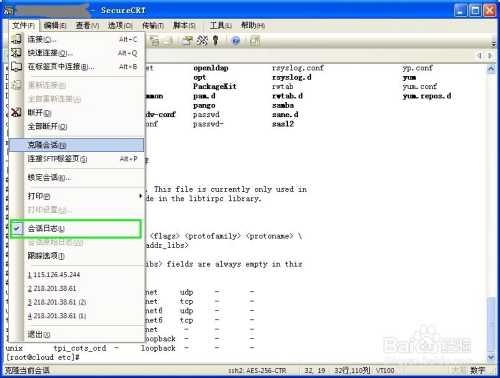Viewport: 500px width, 378px height.
Task: Open session options toolbar icon
Action: point(187,41)
